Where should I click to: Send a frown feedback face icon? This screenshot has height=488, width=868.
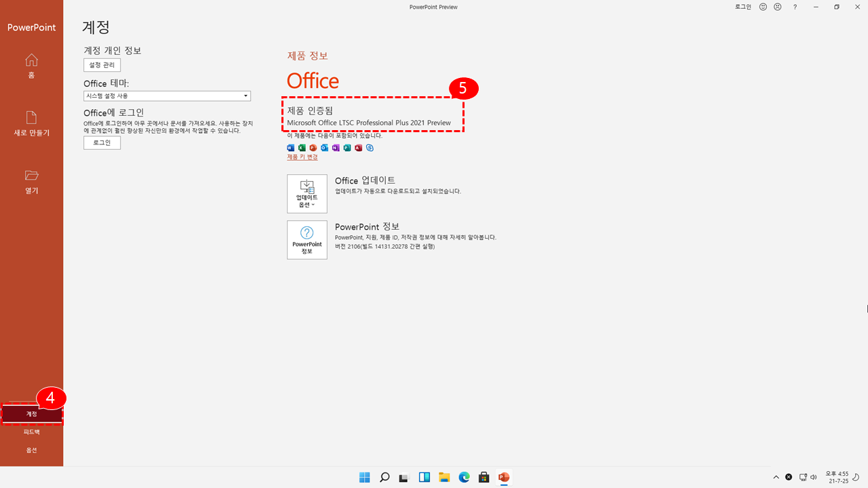pos(777,7)
